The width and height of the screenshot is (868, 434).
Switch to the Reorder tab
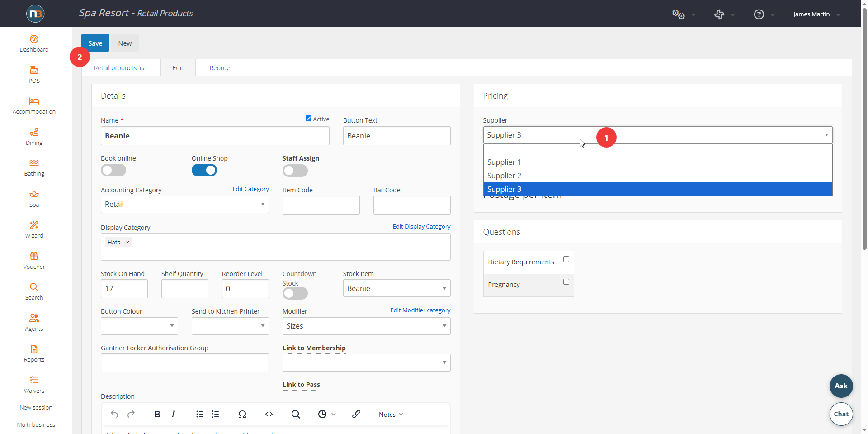coord(221,68)
